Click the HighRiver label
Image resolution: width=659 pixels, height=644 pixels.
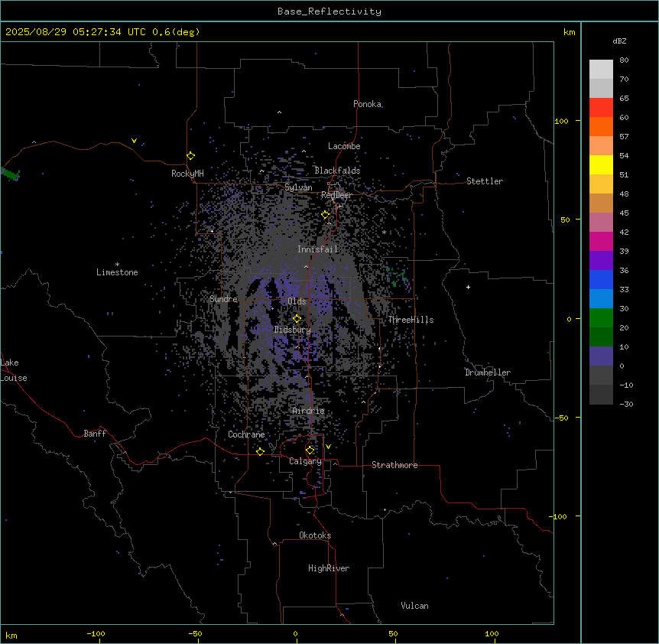[x=329, y=568]
